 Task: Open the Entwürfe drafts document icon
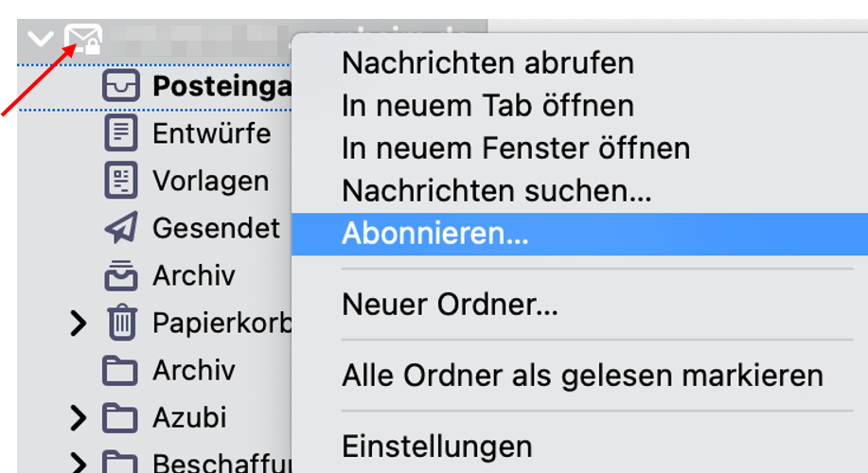(x=120, y=133)
